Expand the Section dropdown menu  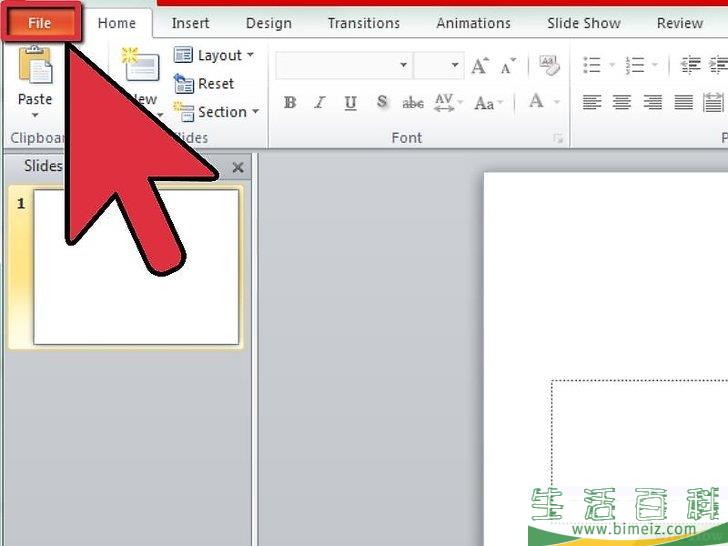click(x=216, y=112)
